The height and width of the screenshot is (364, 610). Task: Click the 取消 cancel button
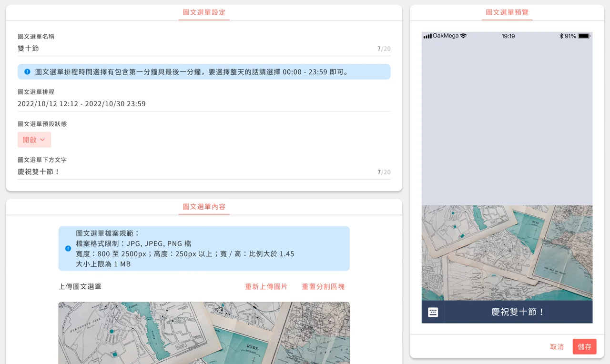pos(557,347)
